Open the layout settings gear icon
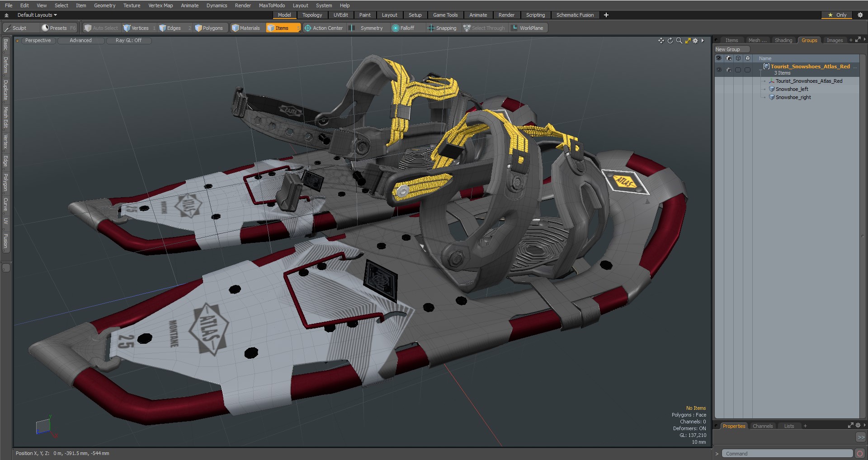This screenshot has width=868, height=460. click(x=860, y=15)
